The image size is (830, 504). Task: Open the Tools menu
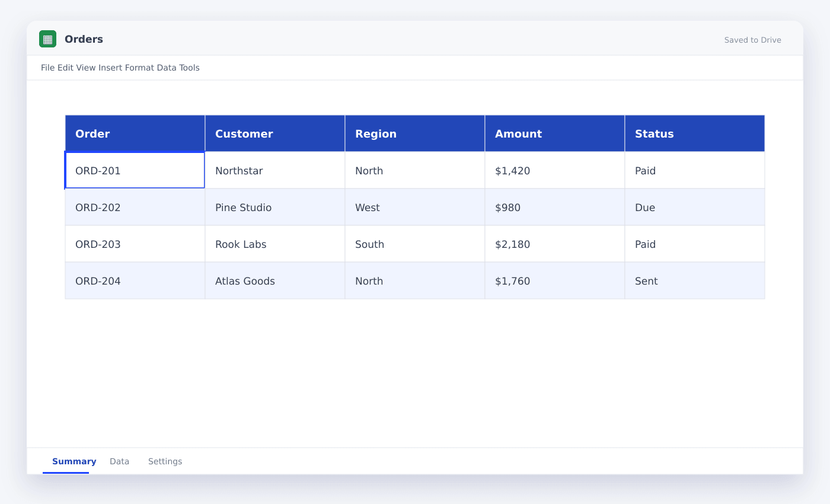click(x=190, y=68)
